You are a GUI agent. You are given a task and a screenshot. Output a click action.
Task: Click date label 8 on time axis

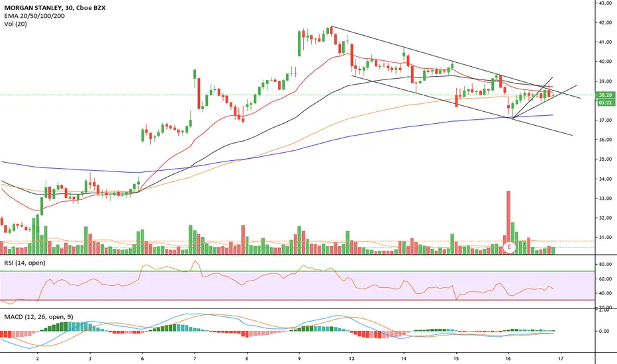coord(247,359)
